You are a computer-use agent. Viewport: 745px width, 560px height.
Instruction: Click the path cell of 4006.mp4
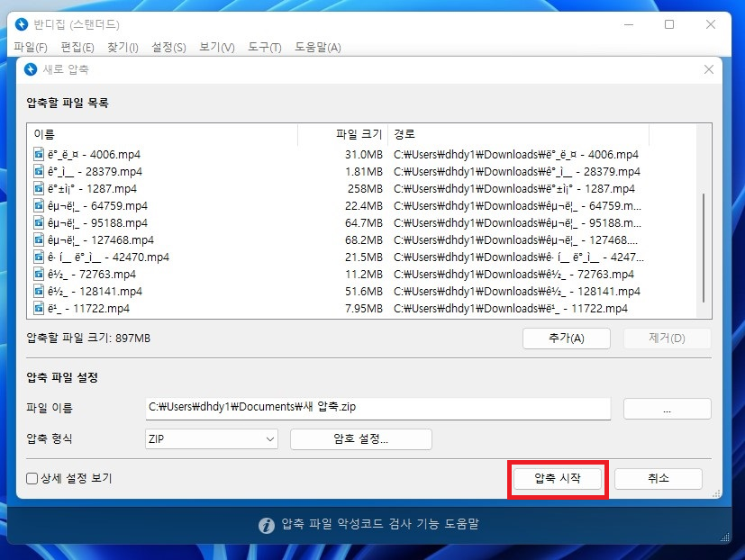[x=516, y=154]
